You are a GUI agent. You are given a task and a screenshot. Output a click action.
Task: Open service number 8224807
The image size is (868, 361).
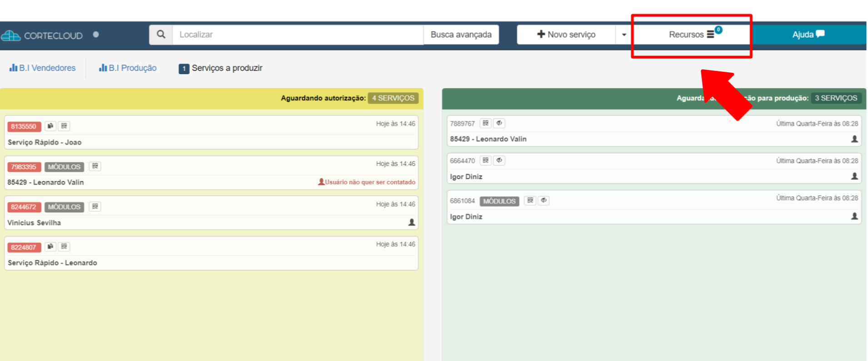24,247
